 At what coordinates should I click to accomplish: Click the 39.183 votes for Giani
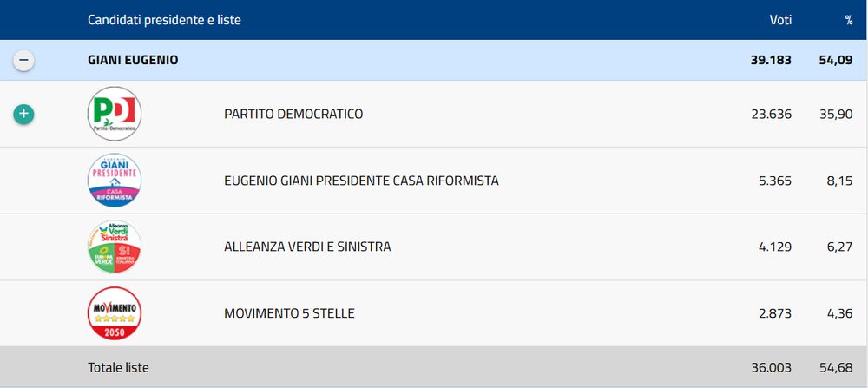pos(771,60)
